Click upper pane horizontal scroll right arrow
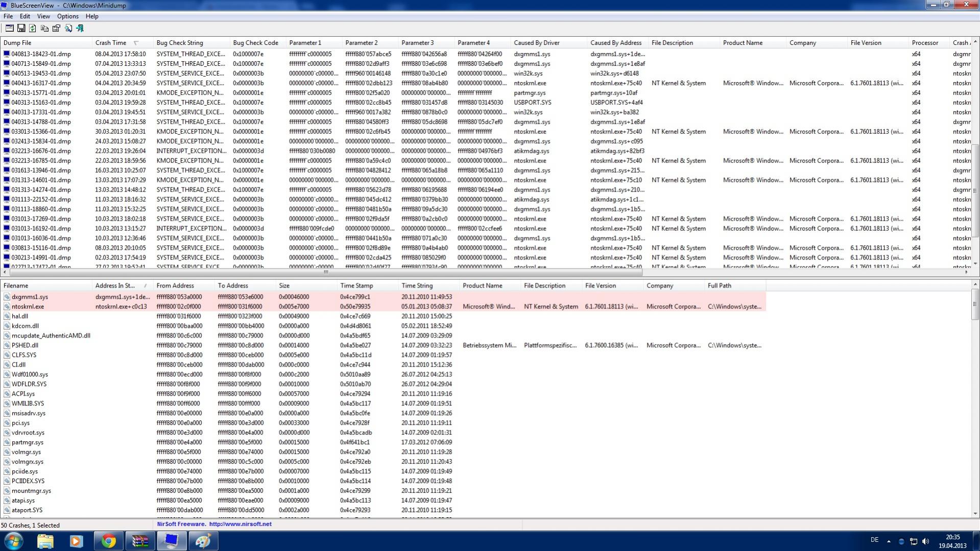Image resolution: width=980 pixels, height=551 pixels. (966, 272)
